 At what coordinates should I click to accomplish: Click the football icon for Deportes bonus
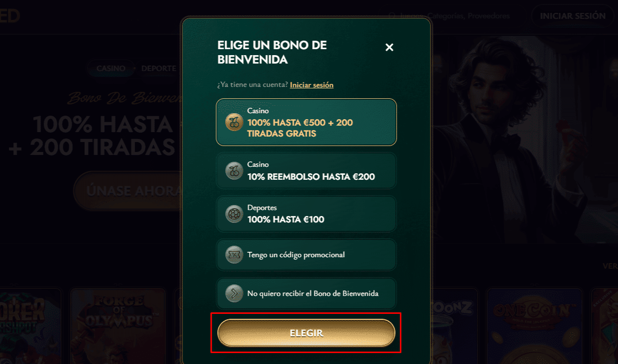point(234,214)
